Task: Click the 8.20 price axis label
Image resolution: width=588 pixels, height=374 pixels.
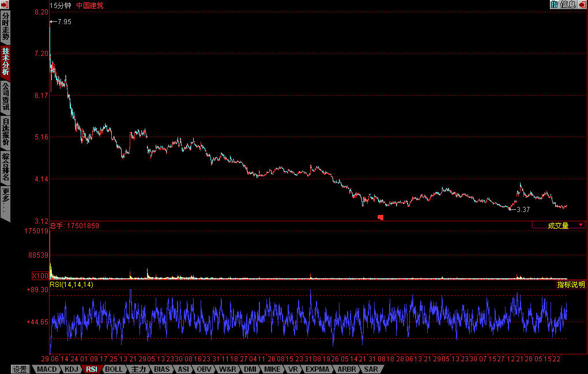Action: 42,12
